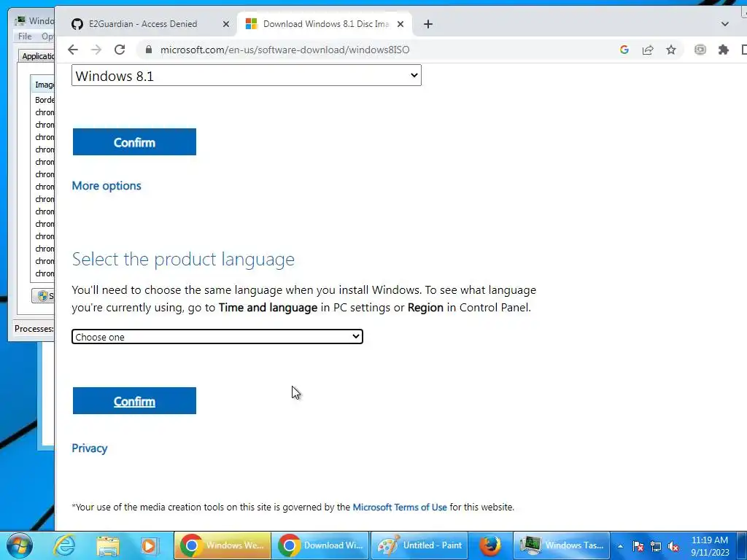The width and height of the screenshot is (747, 560).
Task: Open Windows Media Player taskbar icon
Action: 149,545
